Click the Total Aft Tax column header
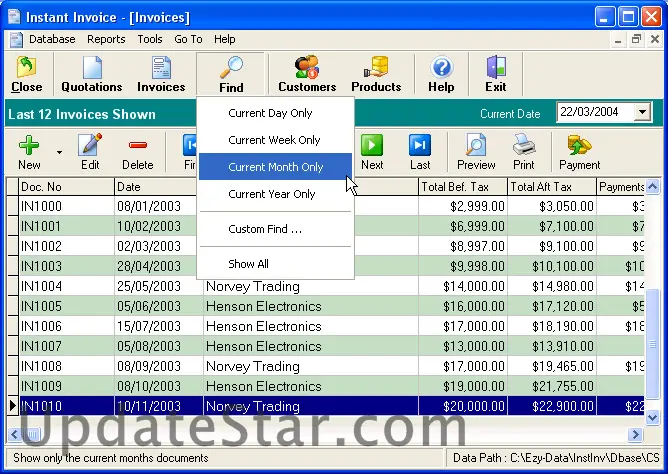 (552, 187)
